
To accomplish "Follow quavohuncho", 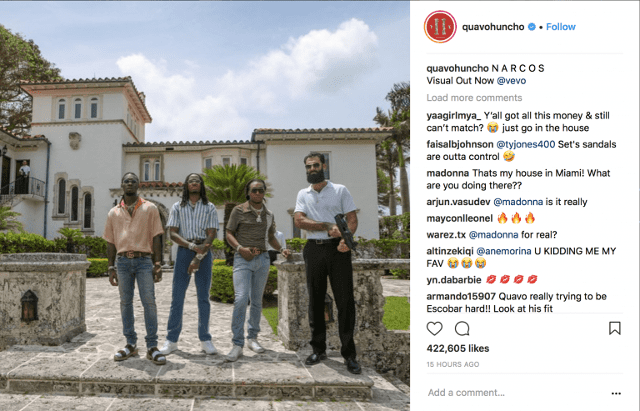I will (x=561, y=27).
